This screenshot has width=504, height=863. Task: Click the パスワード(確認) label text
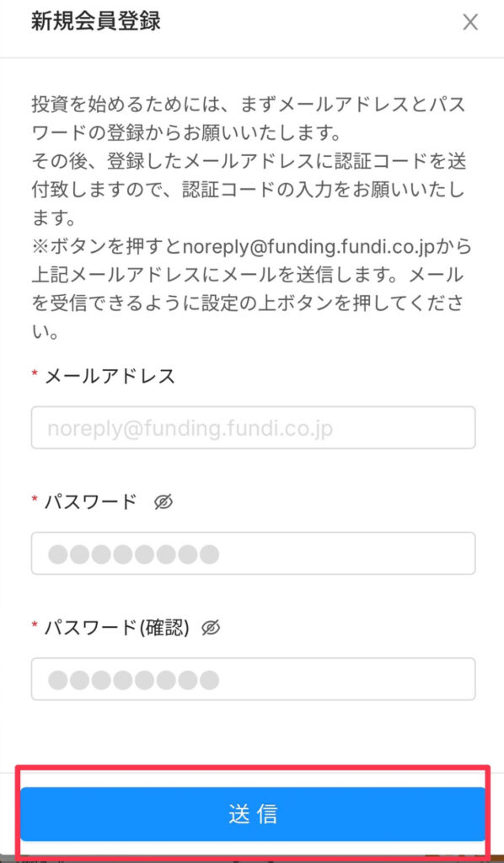(x=117, y=627)
